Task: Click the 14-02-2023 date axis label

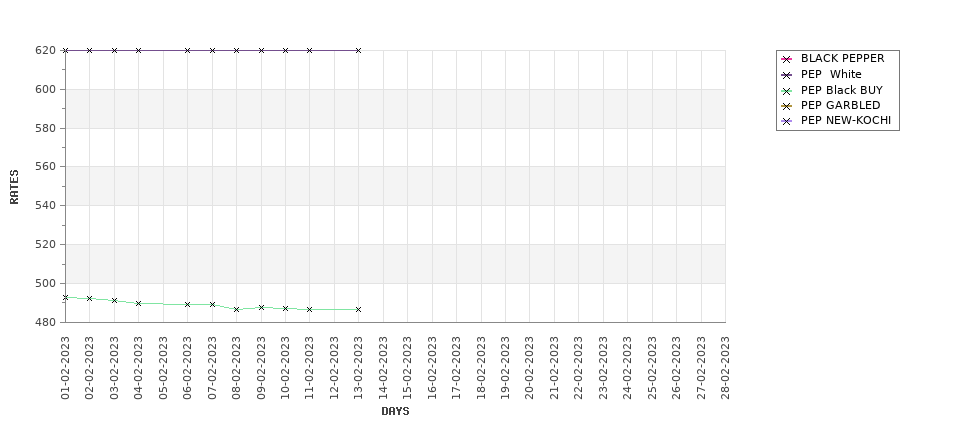Action: (x=383, y=367)
